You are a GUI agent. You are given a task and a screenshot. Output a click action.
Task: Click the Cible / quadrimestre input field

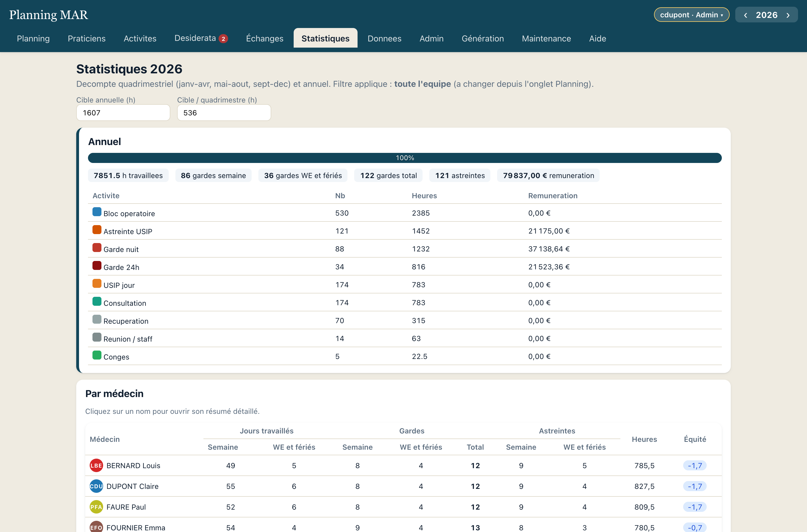pyautogui.click(x=224, y=113)
